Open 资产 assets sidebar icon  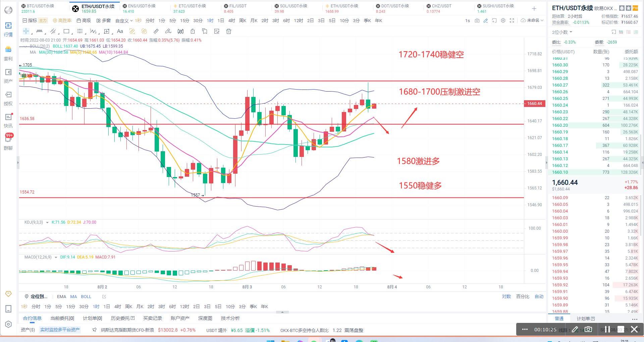8,76
